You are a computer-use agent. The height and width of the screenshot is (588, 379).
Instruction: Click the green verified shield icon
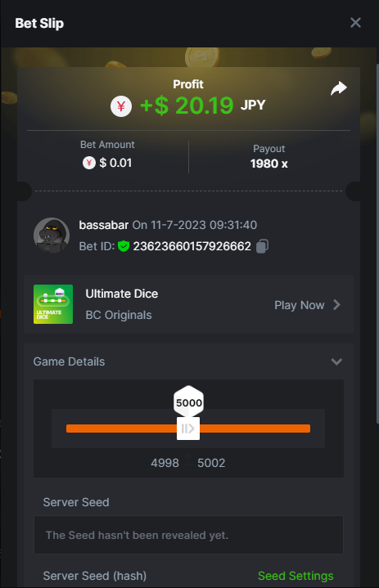(x=124, y=246)
